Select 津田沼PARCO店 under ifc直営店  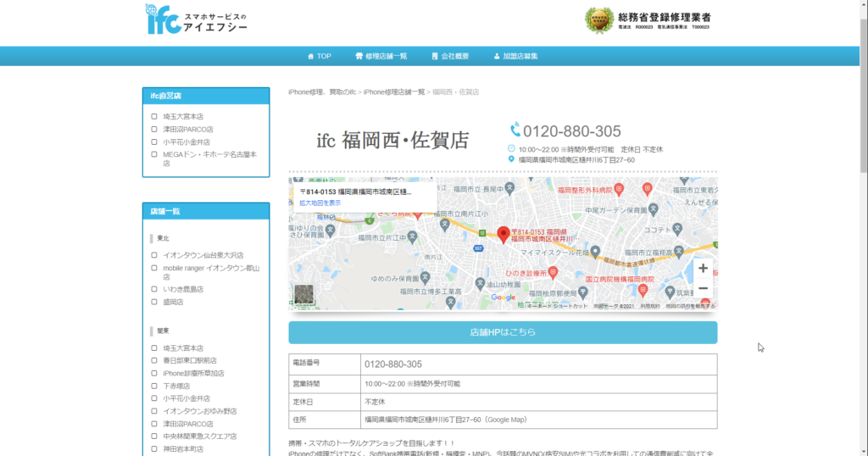(x=187, y=129)
